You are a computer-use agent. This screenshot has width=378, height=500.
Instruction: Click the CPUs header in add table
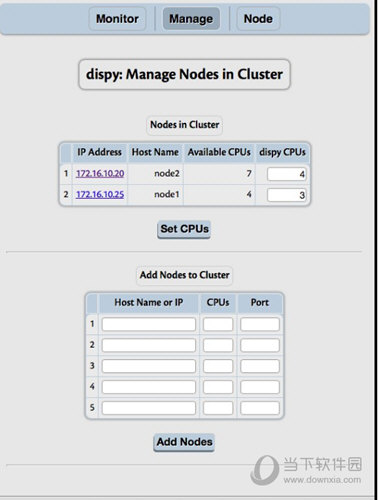pyautogui.click(x=218, y=303)
